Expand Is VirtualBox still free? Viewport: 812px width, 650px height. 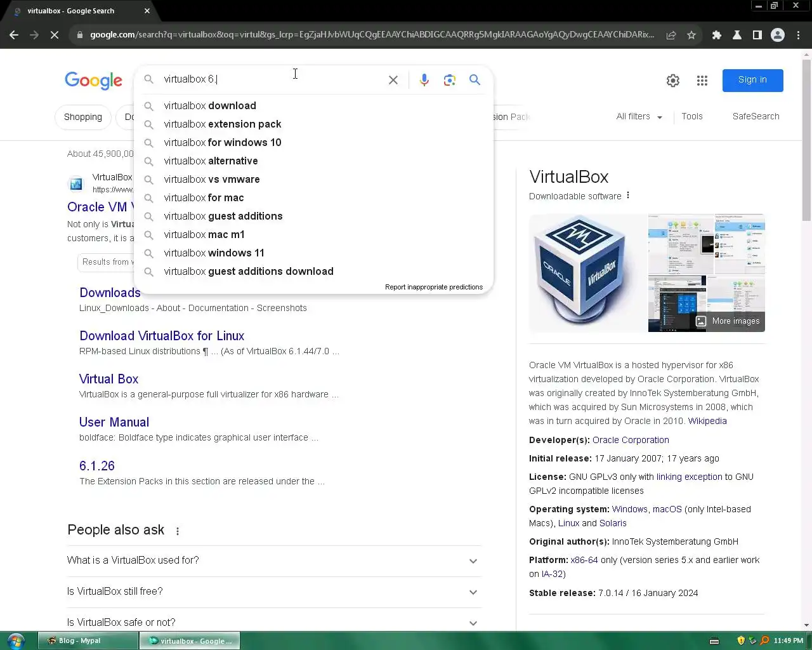click(x=273, y=592)
